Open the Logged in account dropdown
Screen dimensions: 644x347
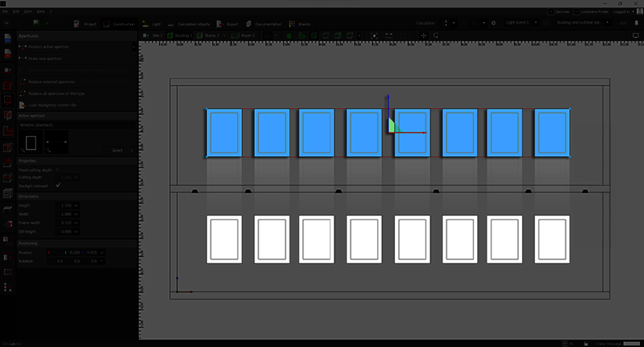tap(624, 11)
